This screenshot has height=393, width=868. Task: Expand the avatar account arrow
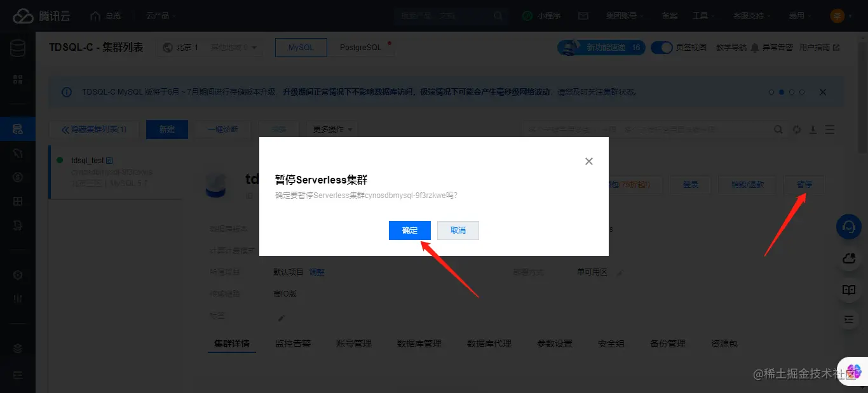point(850,17)
